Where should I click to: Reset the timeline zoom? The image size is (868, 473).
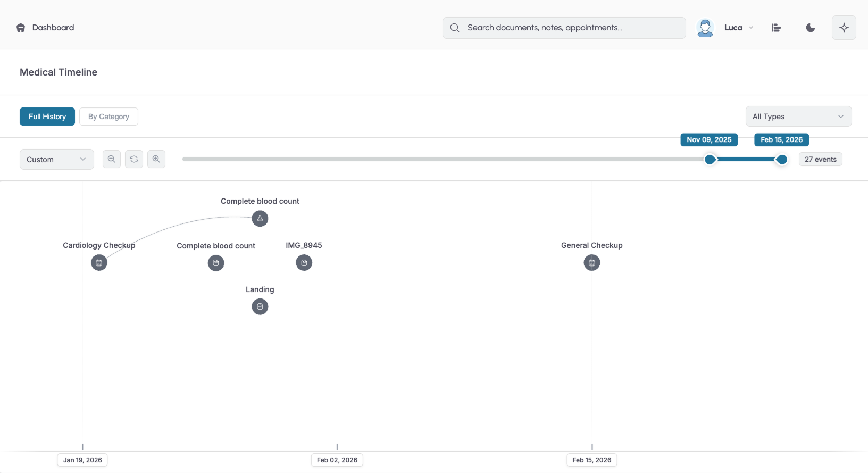(x=134, y=159)
